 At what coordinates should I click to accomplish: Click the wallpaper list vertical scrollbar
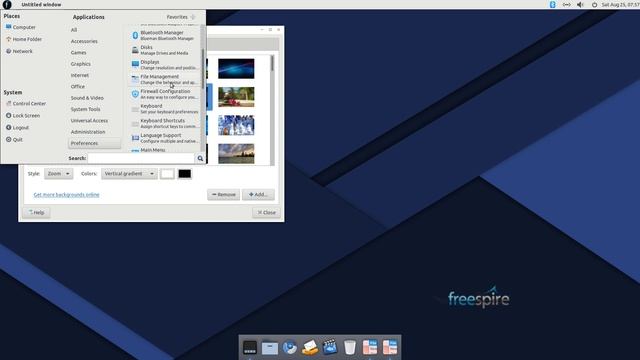[272, 109]
